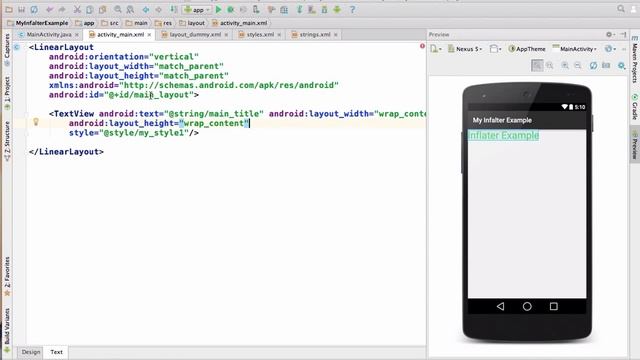This screenshot has height=360, width=640.
Task: Select the Text editor tab at bottom
Action: pyautogui.click(x=56, y=352)
